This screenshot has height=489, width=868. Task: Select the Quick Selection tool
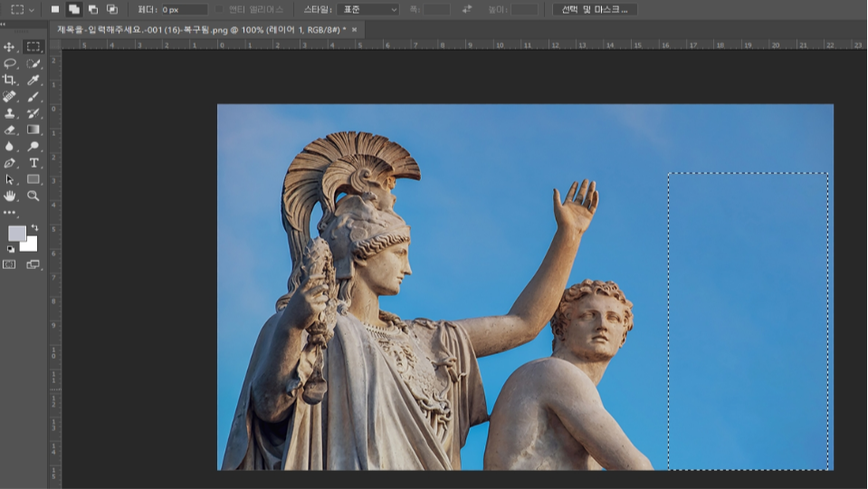[33, 63]
